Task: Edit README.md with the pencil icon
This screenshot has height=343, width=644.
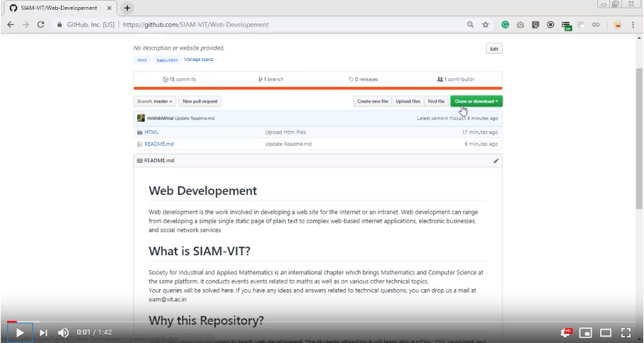Action: (x=495, y=161)
